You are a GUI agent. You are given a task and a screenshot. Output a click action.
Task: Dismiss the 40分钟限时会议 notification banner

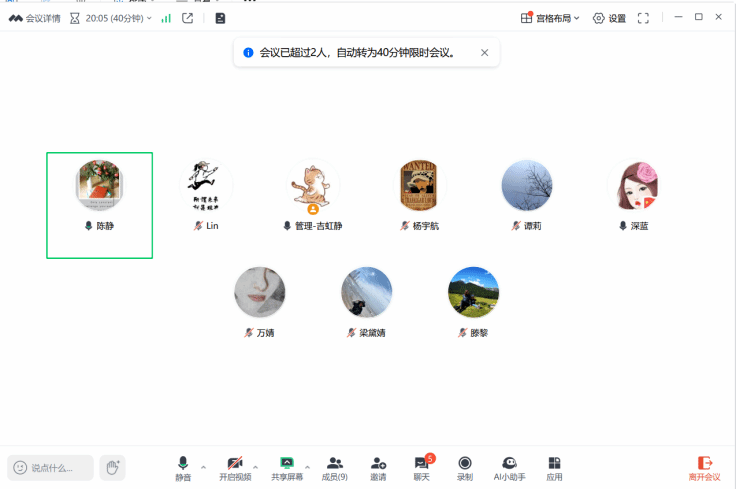click(x=485, y=53)
